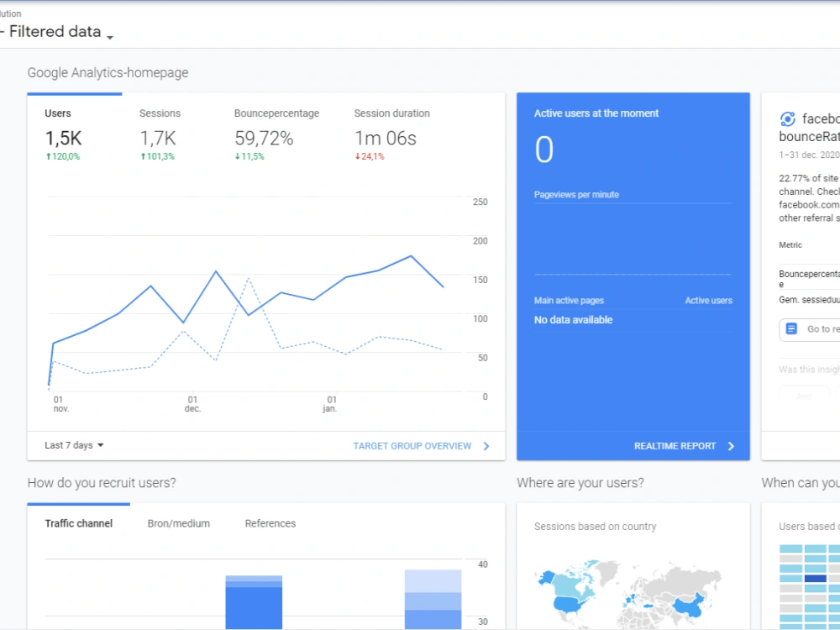Click the Google Analytics-homepage heading
The width and height of the screenshot is (840, 630).
coord(108,72)
